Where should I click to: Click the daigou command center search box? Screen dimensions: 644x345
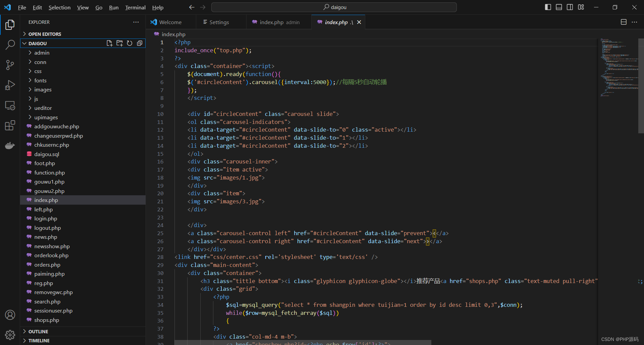(x=334, y=7)
